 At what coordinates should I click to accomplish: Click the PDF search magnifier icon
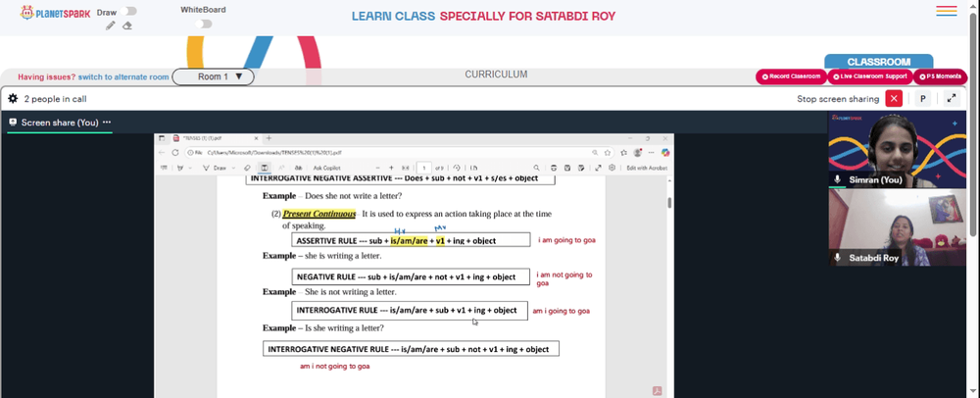click(536, 168)
